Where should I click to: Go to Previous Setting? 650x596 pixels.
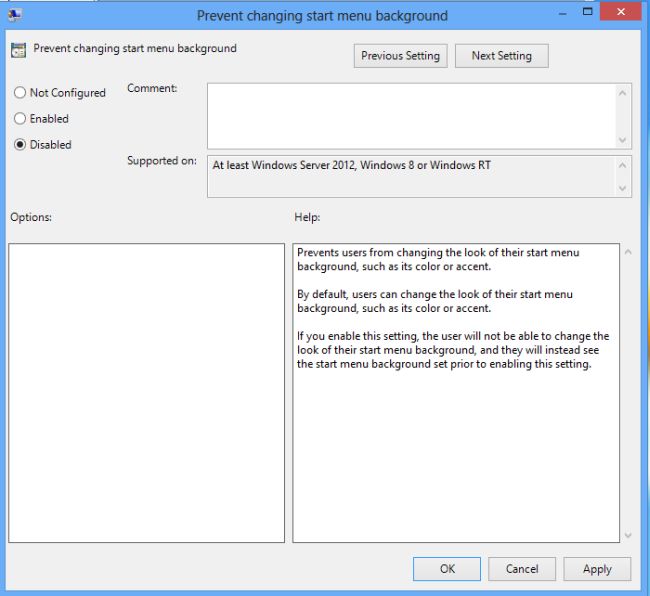coord(400,56)
